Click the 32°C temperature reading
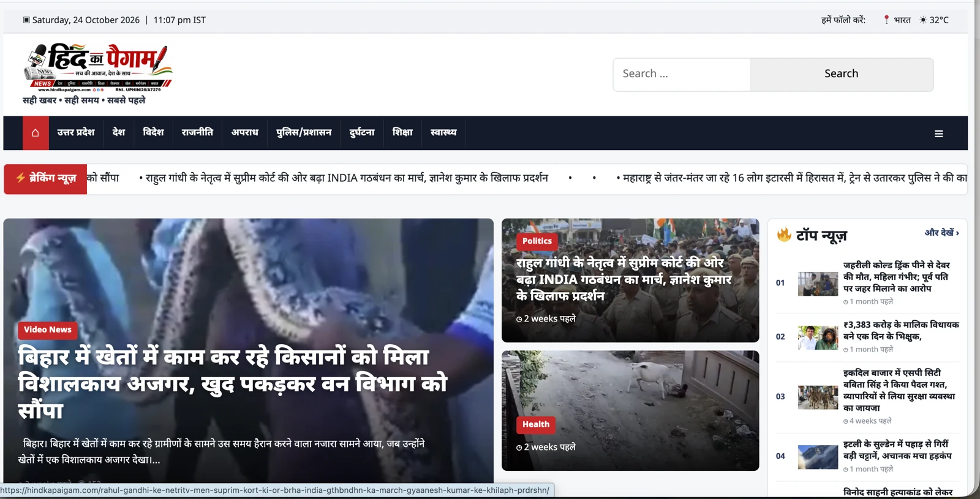 click(x=939, y=20)
